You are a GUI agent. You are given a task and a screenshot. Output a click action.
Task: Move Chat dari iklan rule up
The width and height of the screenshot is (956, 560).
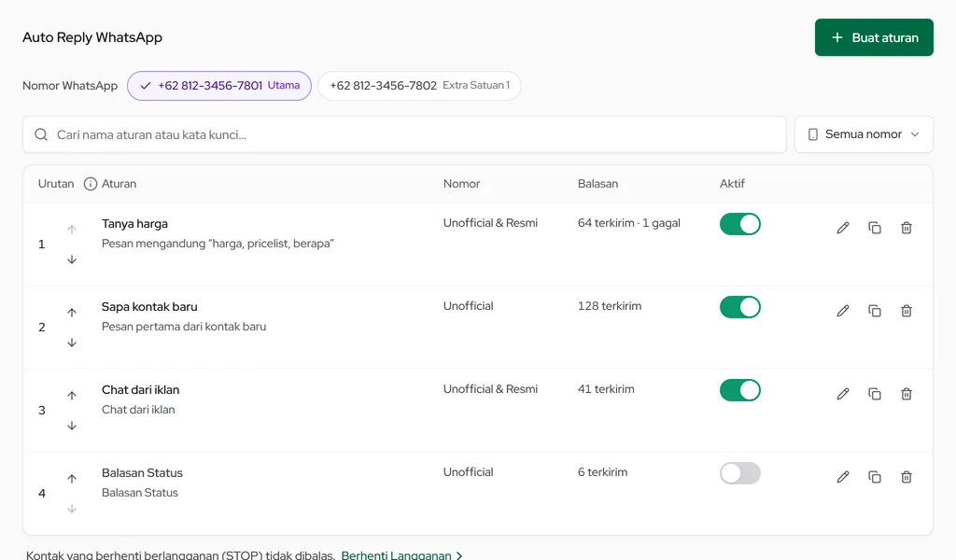pos(72,396)
